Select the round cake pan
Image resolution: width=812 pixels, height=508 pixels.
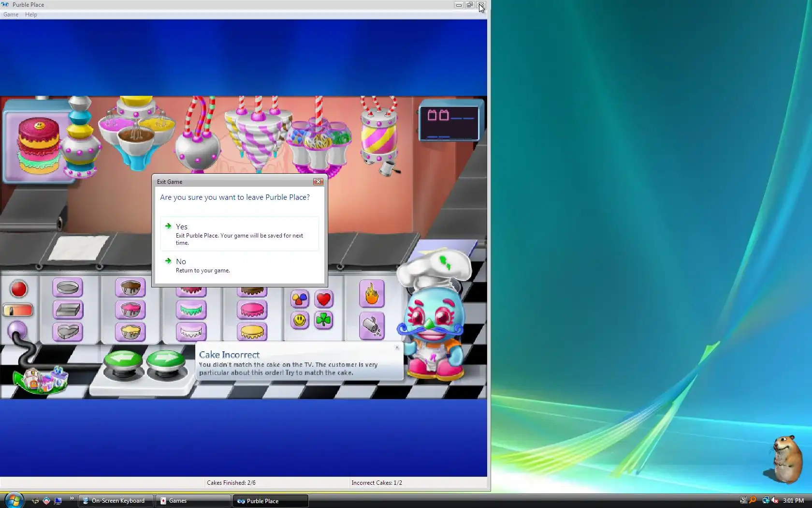click(68, 288)
